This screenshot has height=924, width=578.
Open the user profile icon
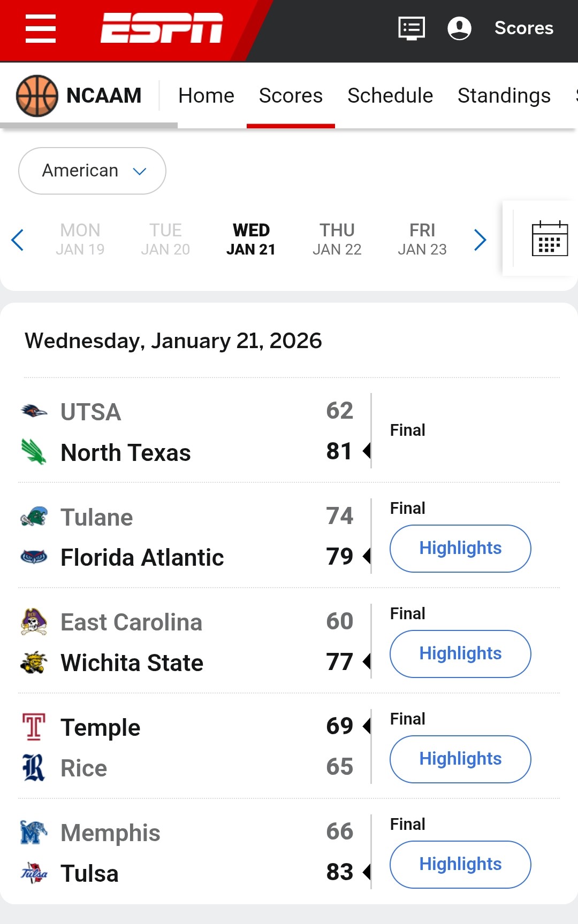(x=459, y=28)
